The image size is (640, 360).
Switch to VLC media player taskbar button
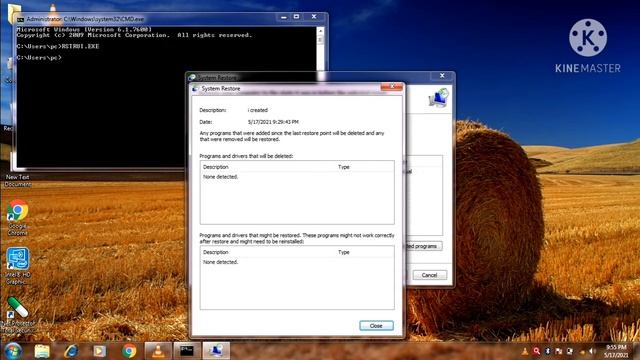(158, 351)
